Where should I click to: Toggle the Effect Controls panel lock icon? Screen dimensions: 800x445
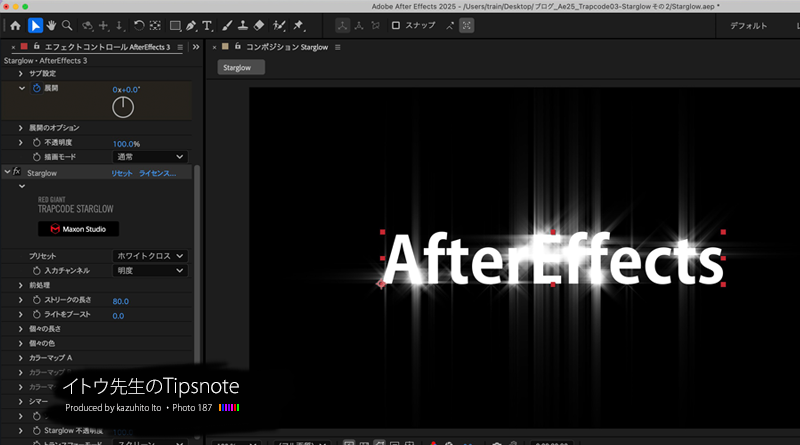pos(37,46)
